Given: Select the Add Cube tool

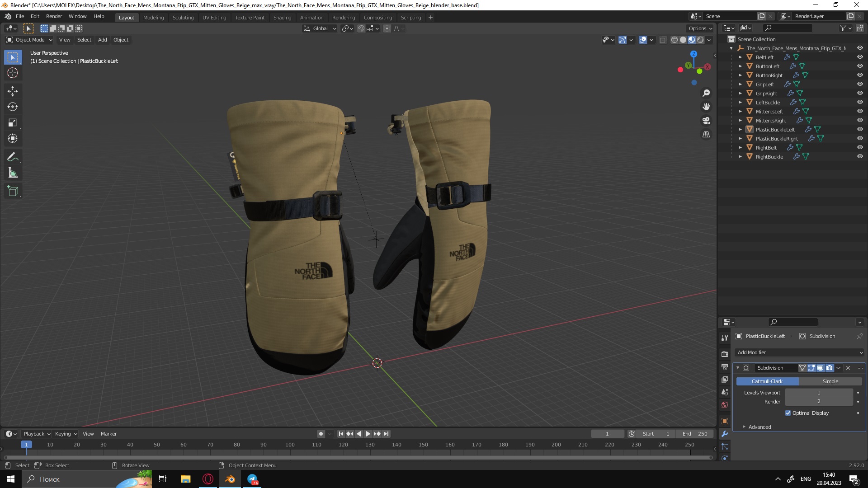Looking at the screenshot, I should click(13, 191).
